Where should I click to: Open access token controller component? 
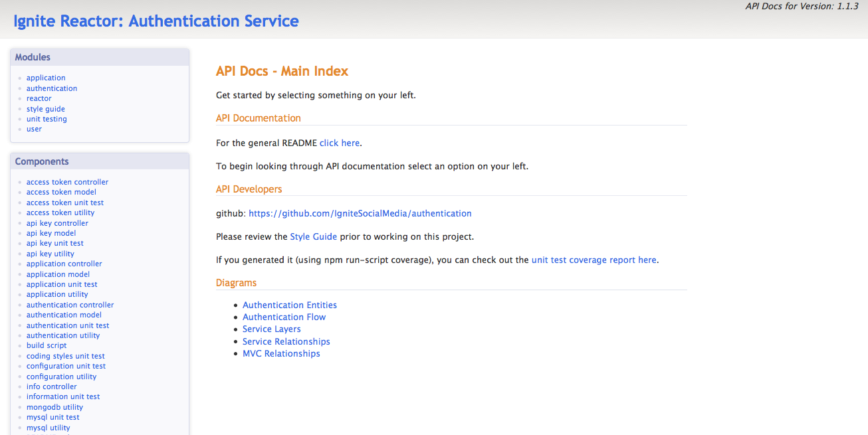pos(67,181)
